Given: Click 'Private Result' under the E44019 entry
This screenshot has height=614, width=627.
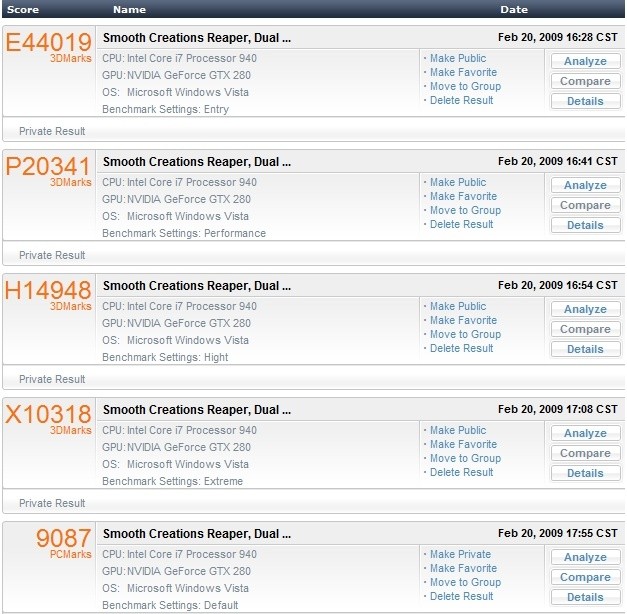Looking at the screenshot, I should (x=52, y=131).
